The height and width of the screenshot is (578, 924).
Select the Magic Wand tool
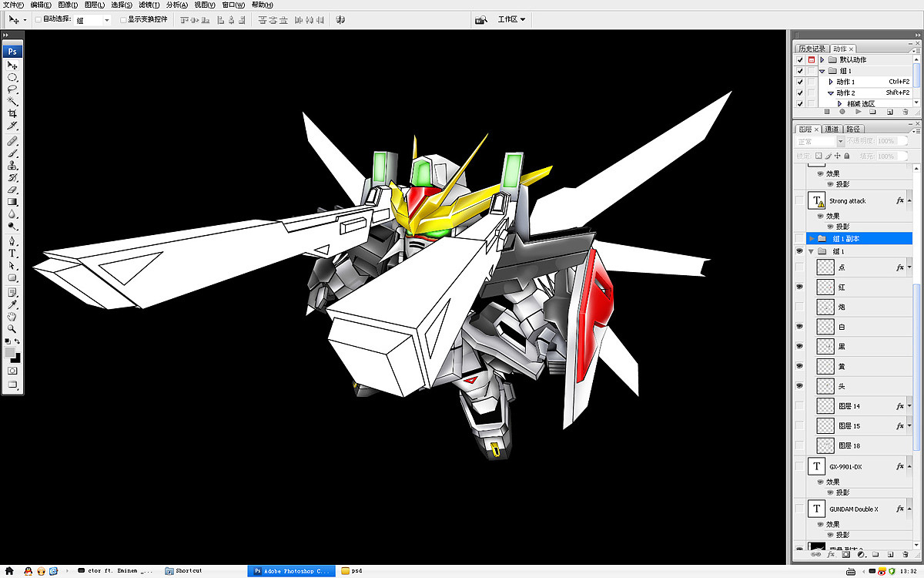[x=12, y=101]
